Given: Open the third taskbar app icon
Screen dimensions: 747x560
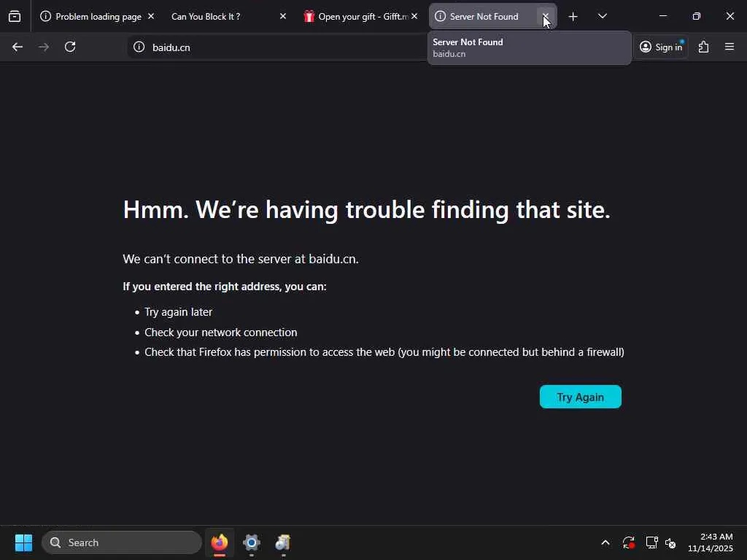Looking at the screenshot, I should [283, 542].
